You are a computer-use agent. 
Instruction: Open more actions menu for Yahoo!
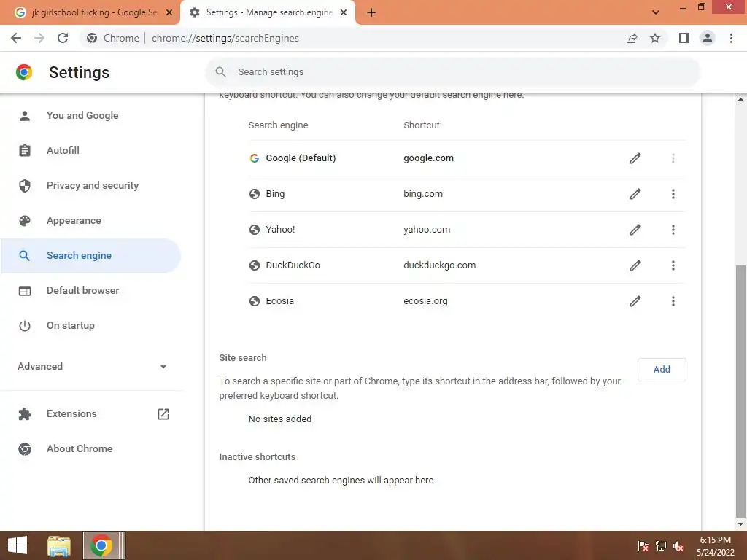coord(673,230)
